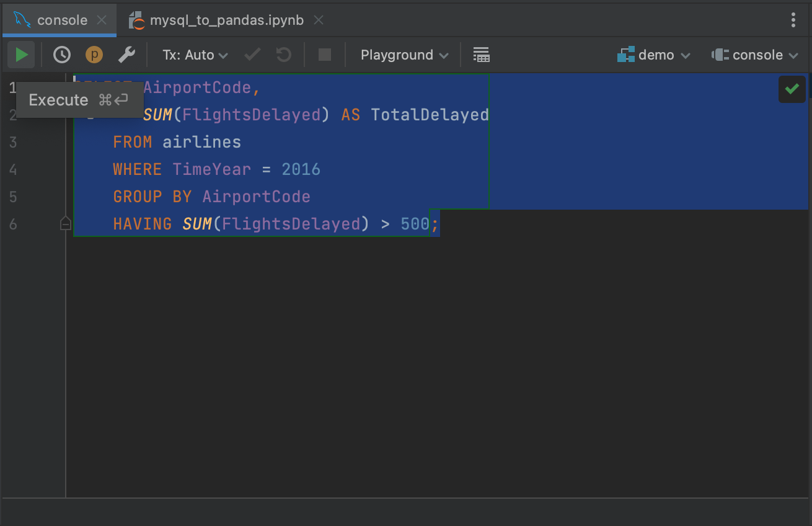
Task: Click the HAVING keyword on line 6
Action: pyautogui.click(x=143, y=224)
